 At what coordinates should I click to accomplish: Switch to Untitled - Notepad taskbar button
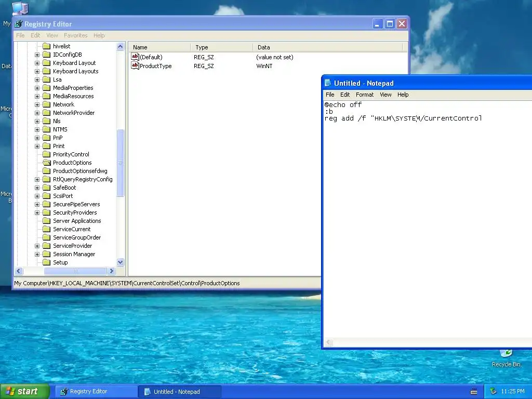(x=179, y=392)
